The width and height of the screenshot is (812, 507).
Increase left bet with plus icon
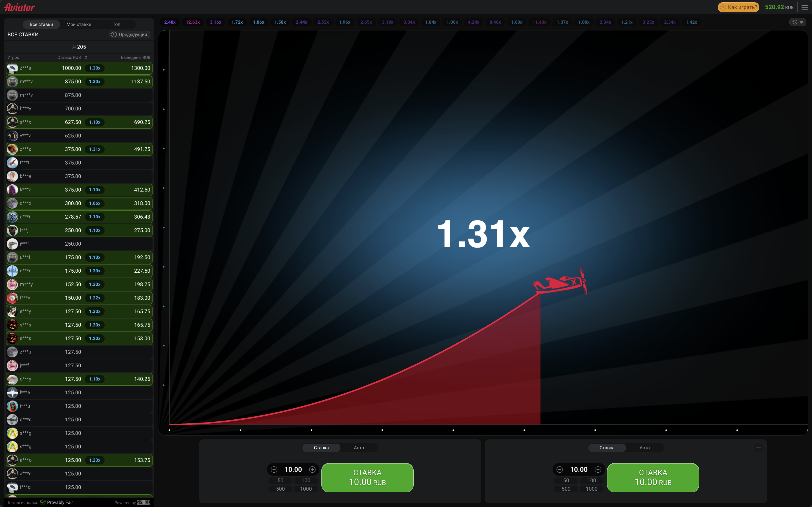312,470
